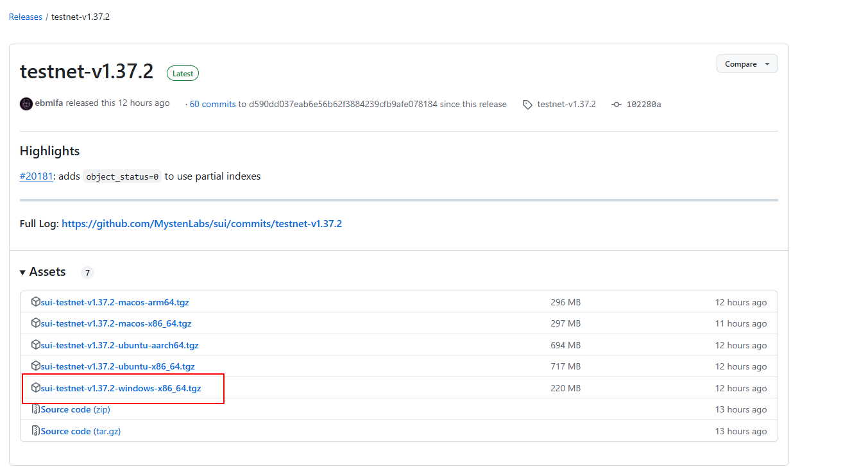The image size is (868, 467).
Task: Open the Full Log commits URL
Action: pos(201,224)
